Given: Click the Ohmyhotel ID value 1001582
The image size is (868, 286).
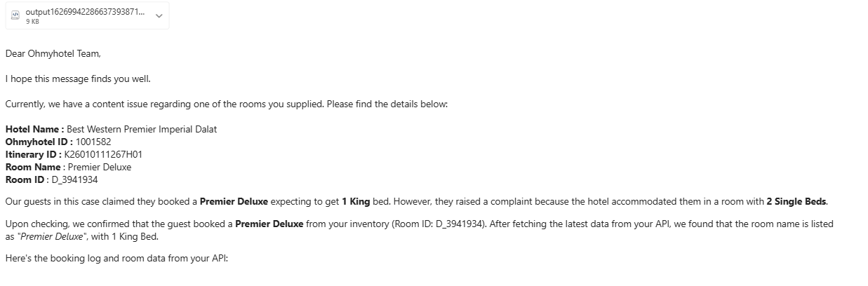Looking at the screenshot, I should click(93, 142).
